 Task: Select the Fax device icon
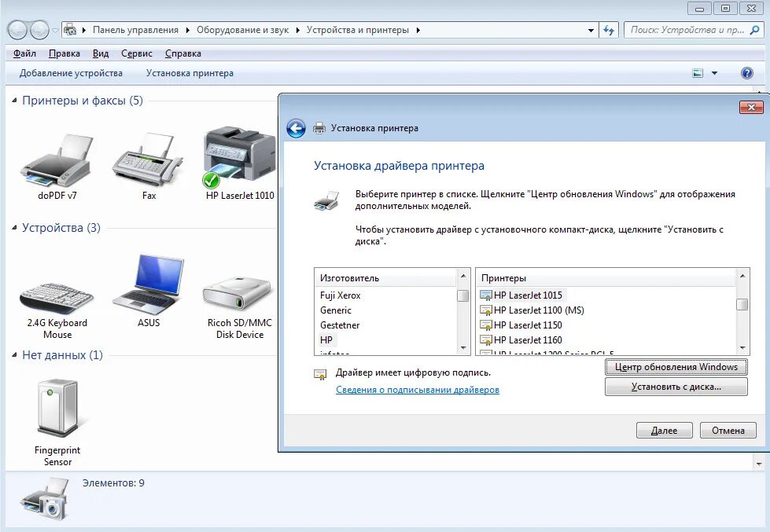click(149, 160)
